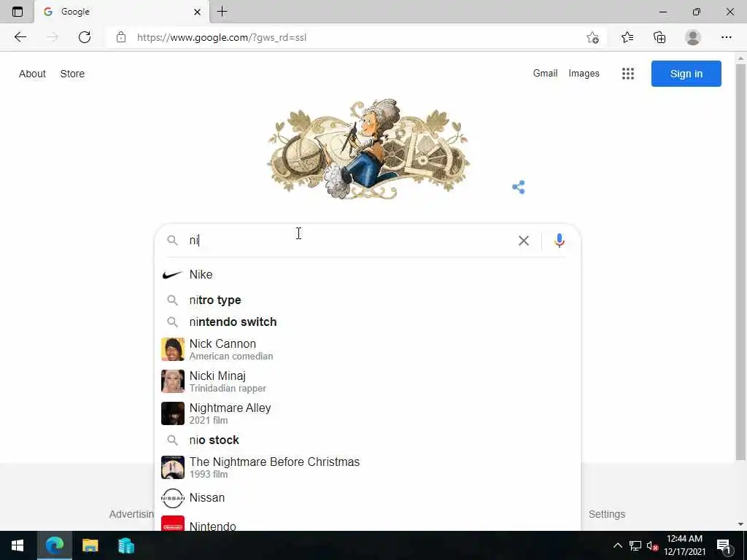
Task: Open the Google Doodle image
Action: coord(368,149)
